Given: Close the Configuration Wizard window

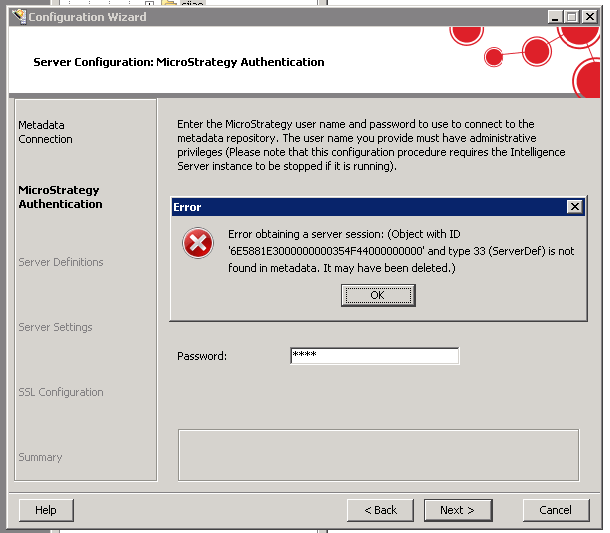Looking at the screenshot, I should [590, 17].
